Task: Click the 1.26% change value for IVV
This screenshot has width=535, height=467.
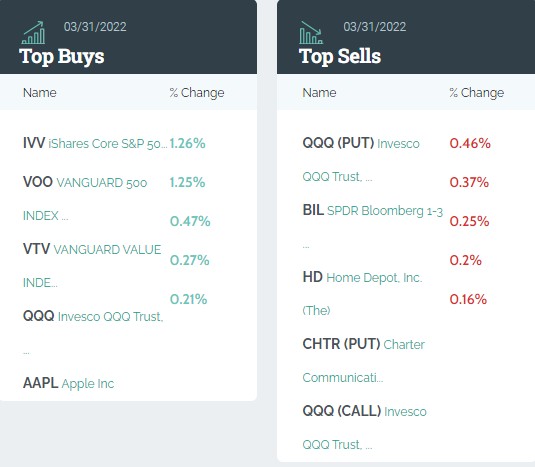Action: (188, 144)
